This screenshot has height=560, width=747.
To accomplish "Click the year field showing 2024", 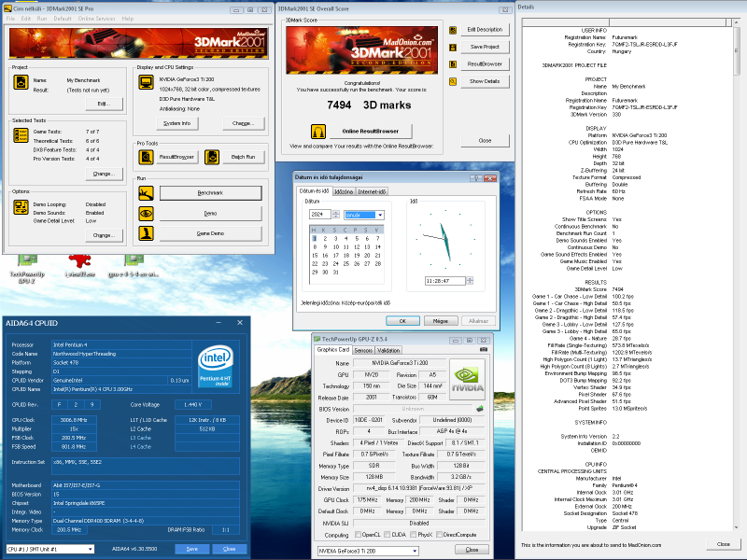I will coord(320,215).
